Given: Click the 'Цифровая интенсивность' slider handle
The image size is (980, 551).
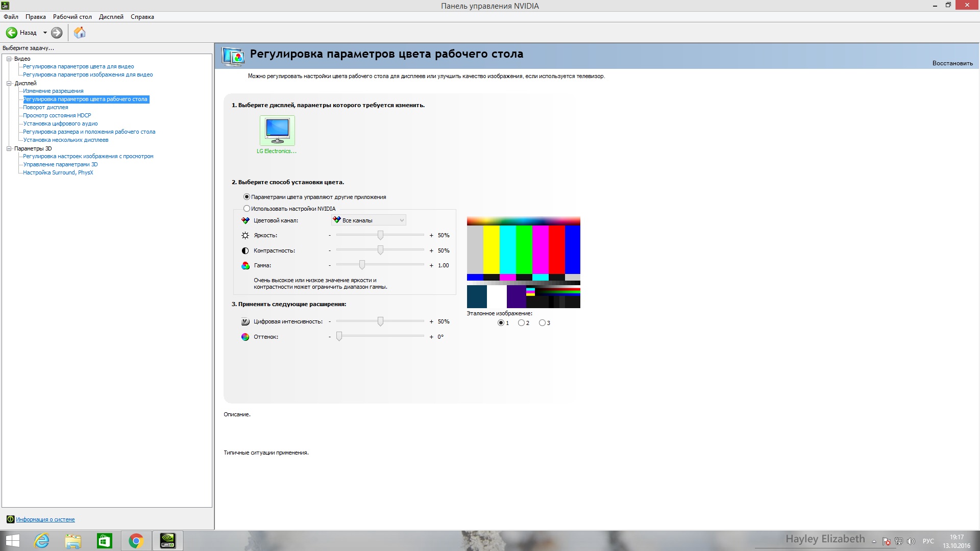Looking at the screenshot, I should 380,321.
